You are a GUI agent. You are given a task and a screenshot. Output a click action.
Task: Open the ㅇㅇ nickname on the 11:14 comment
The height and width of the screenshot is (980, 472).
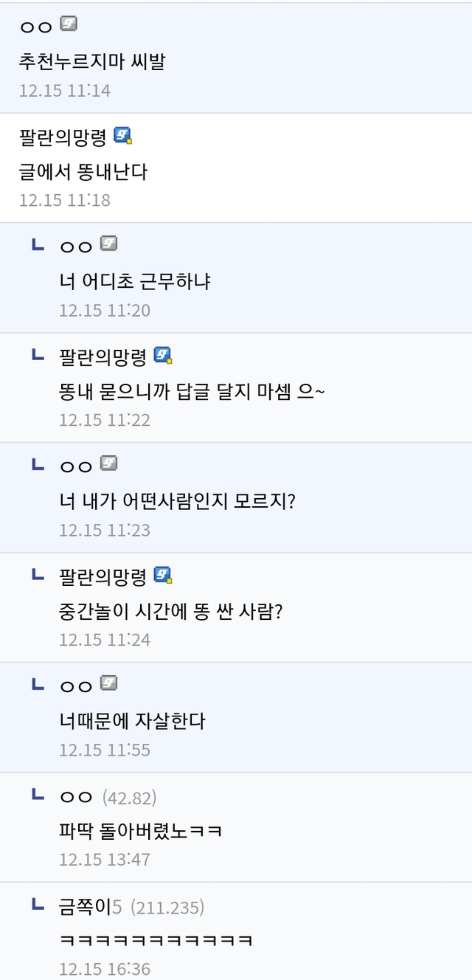35,27
